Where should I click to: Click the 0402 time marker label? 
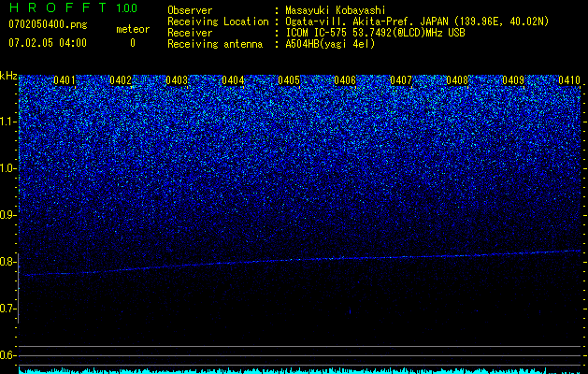coord(121,80)
